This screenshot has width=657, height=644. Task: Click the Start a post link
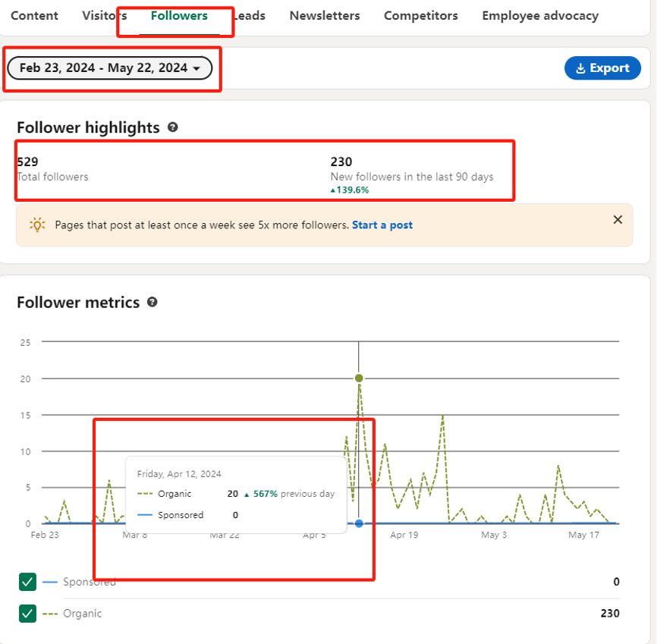[382, 225]
